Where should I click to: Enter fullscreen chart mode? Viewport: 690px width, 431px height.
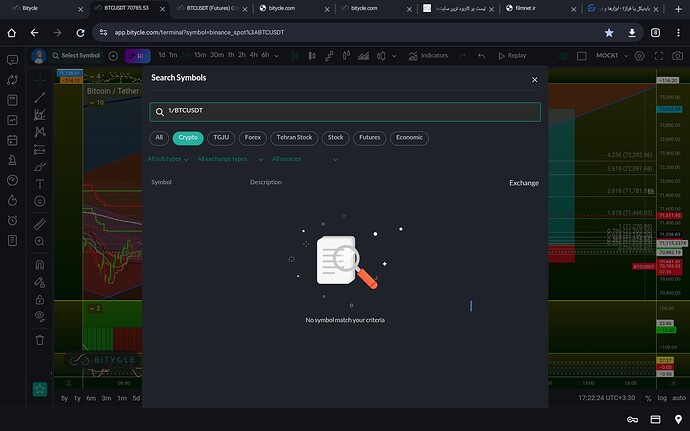(659, 56)
